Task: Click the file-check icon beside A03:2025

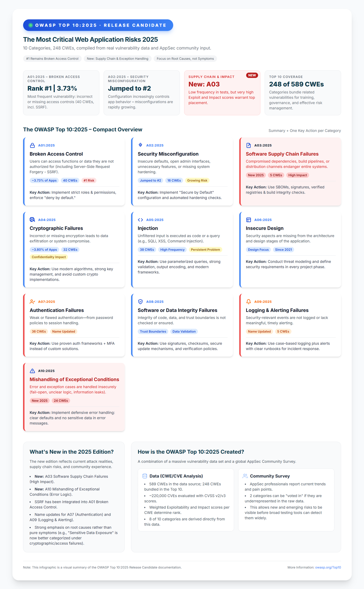Action: (x=248, y=145)
